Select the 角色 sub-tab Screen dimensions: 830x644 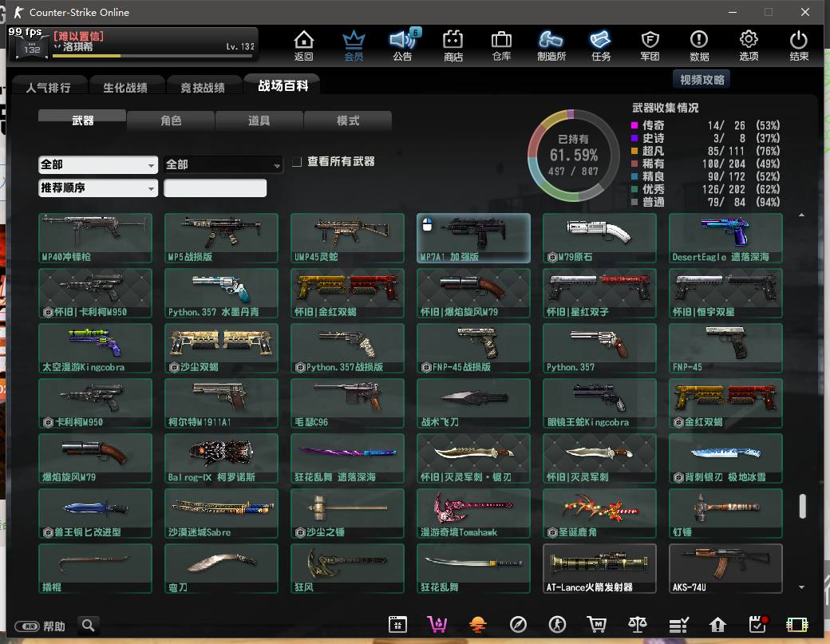click(171, 121)
